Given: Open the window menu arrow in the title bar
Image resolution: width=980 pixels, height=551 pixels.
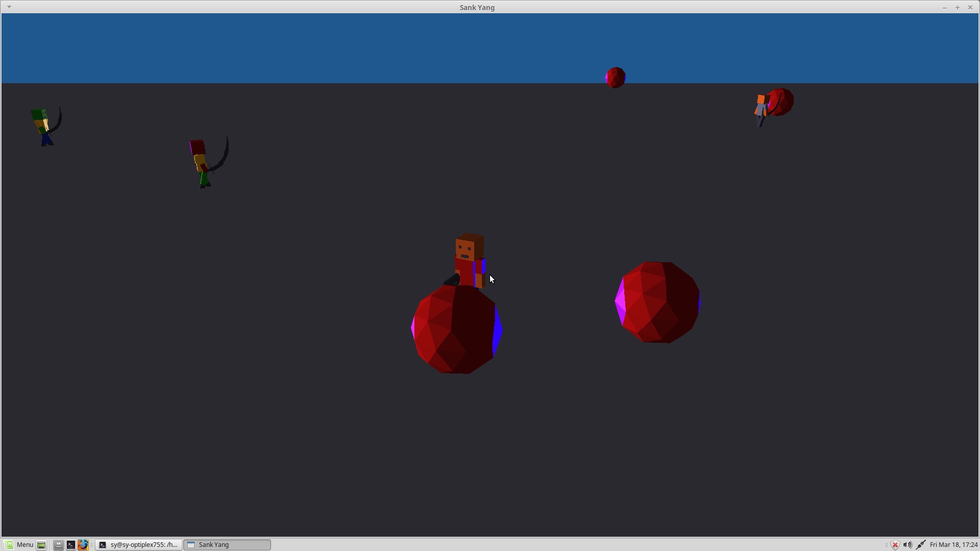Looking at the screenshot, I should tap(9, 7).
